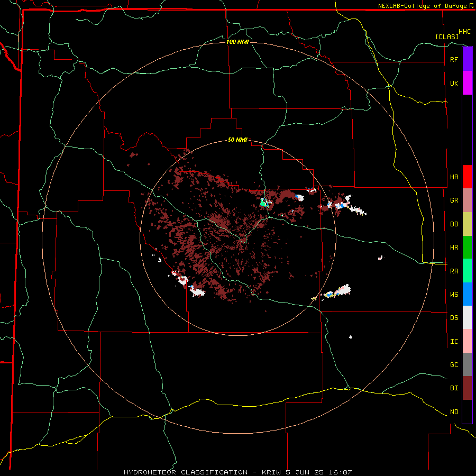This screenshot has height=476, width=476.
Task: Click the ND legend label
Action: [x=454, y=412]
